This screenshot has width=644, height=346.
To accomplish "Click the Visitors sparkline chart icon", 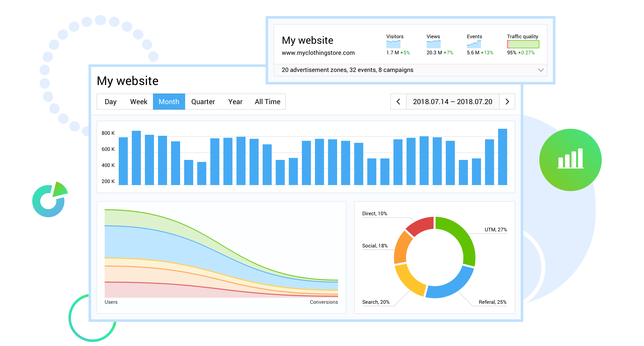I will pos(393,45).
